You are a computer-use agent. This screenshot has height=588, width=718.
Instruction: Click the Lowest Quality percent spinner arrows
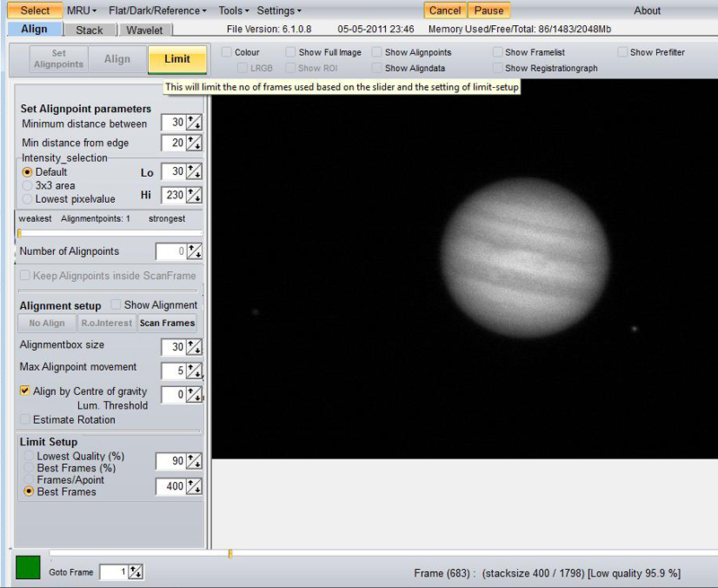(194, 461)
